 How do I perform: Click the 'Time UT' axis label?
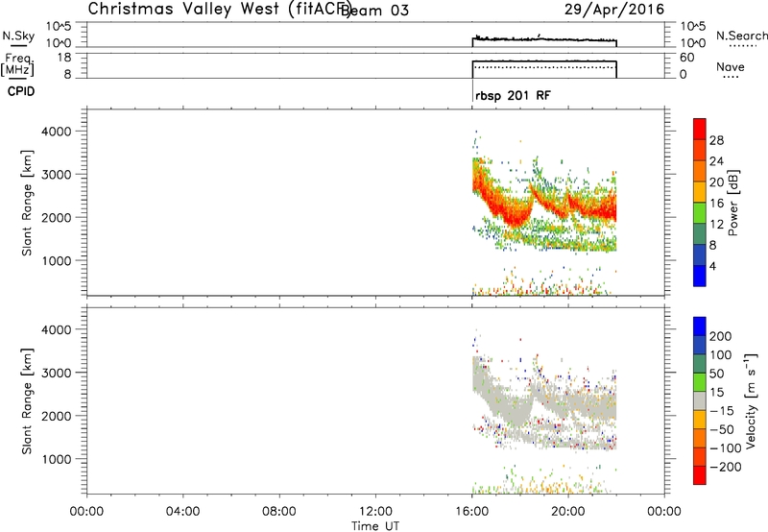(x=375, y=526)
